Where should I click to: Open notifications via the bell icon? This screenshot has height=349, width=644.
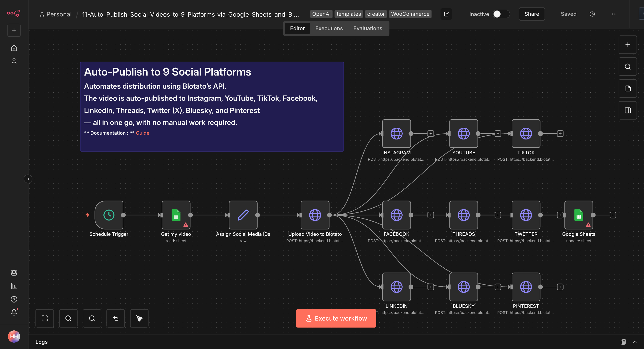pos(14,312)
